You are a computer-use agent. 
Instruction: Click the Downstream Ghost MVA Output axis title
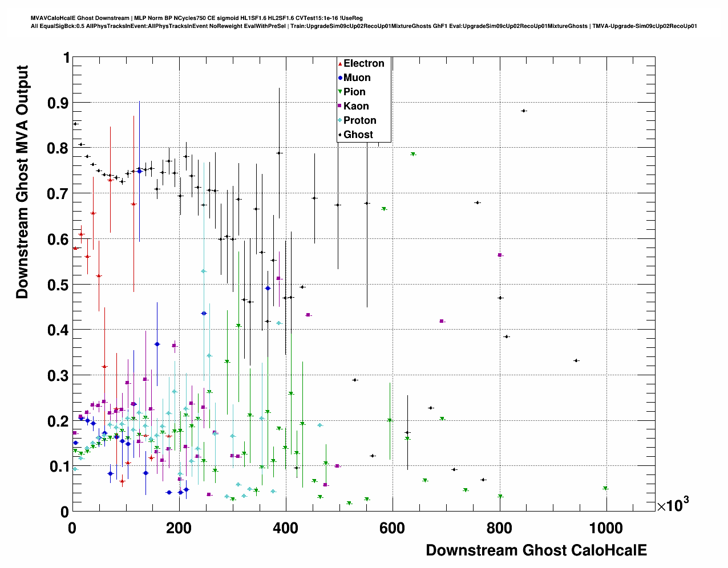[x=22, y=182]
